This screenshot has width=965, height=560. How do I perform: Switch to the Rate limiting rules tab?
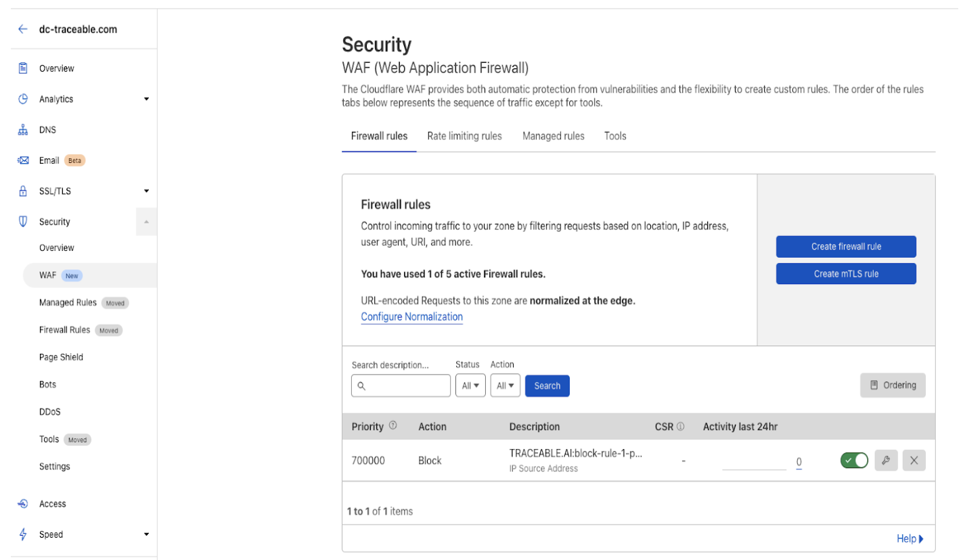(x=464, y=136)
